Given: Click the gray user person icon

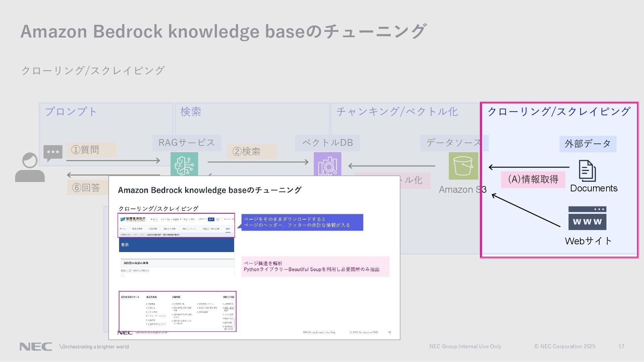Looking at the screenshot, I should coord(30,168).
